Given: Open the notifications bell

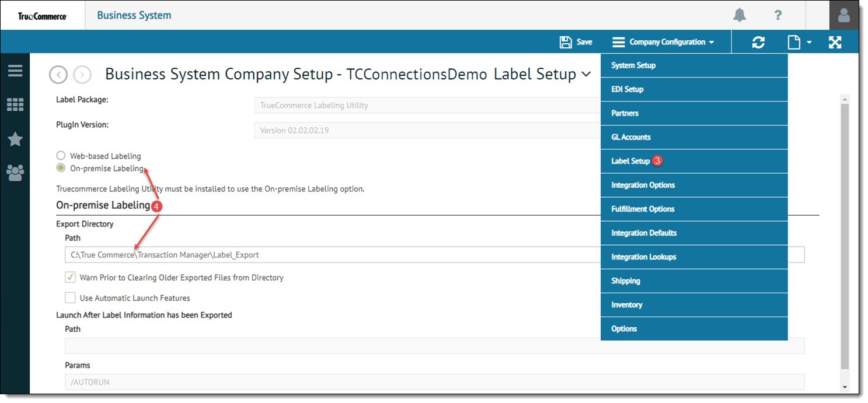Looking at the screenshot, I should click(740, 15).
